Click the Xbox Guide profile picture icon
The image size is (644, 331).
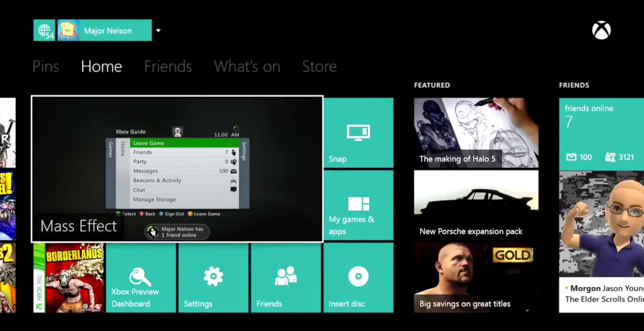[178, 131]
